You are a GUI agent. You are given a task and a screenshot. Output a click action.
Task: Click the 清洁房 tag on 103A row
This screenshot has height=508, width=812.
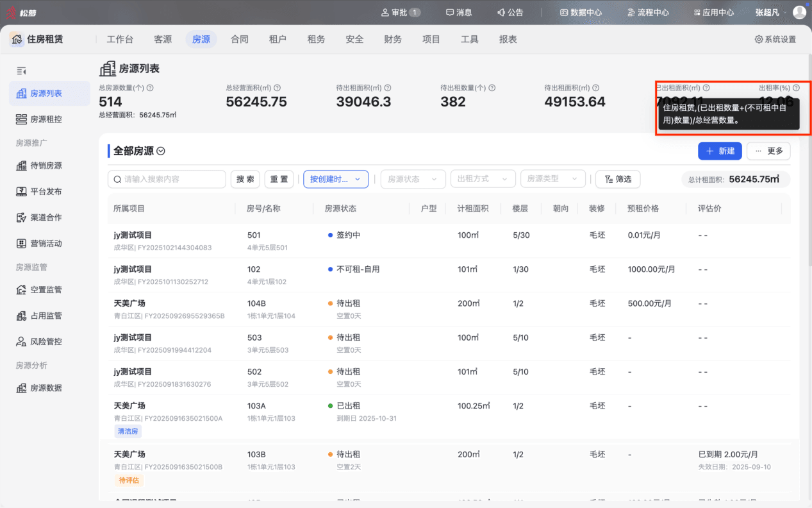tap(128, 431)
